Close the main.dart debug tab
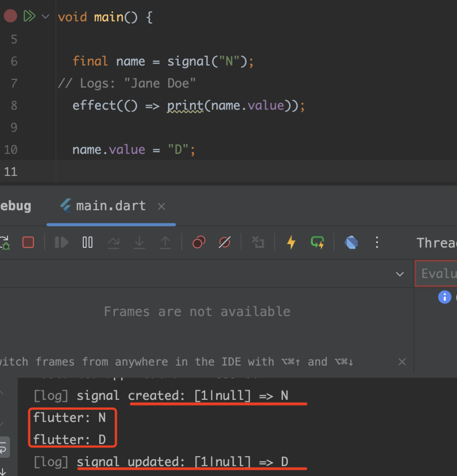The width and height of the screenshot is (457, 476). pos(161,206)
